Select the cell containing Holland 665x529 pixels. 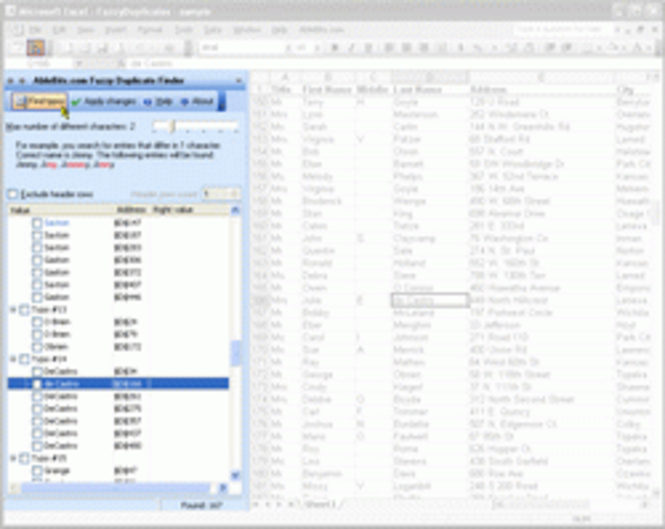coord(430,263)
